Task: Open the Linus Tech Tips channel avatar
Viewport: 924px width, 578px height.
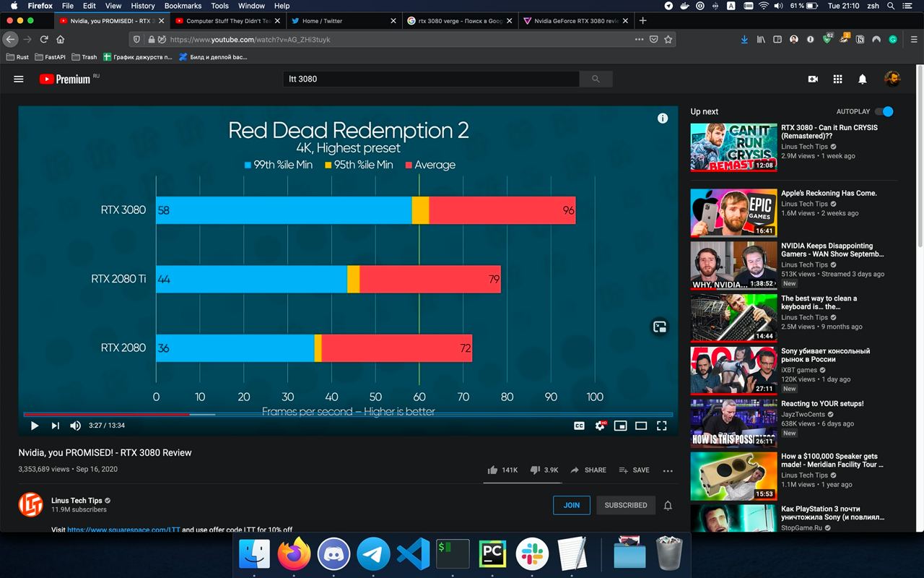Action: pos(31,504)
